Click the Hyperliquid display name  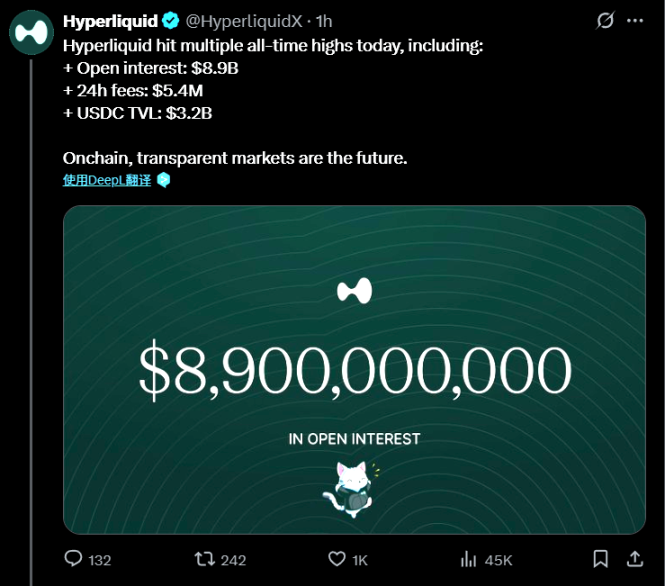pos(110,21)
